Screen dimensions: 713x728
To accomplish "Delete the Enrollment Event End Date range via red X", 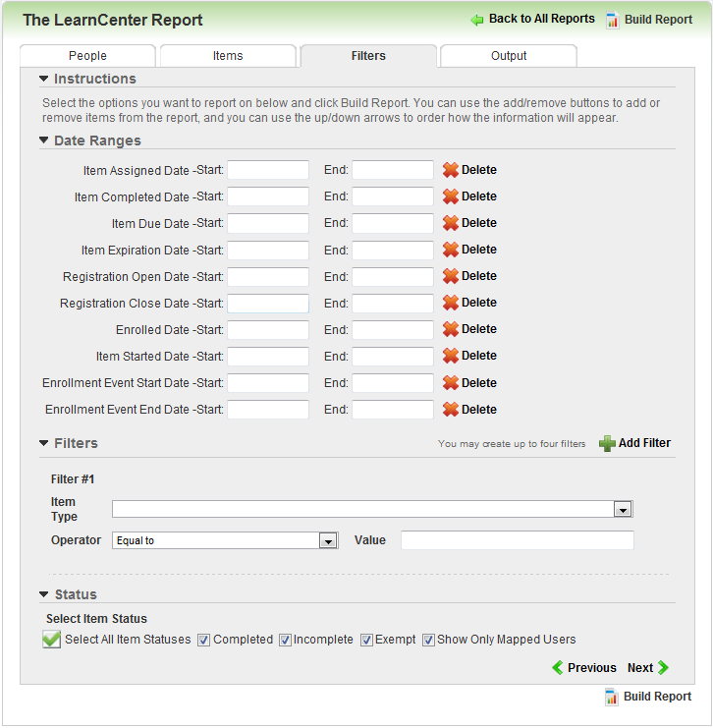I will point(450,409).
